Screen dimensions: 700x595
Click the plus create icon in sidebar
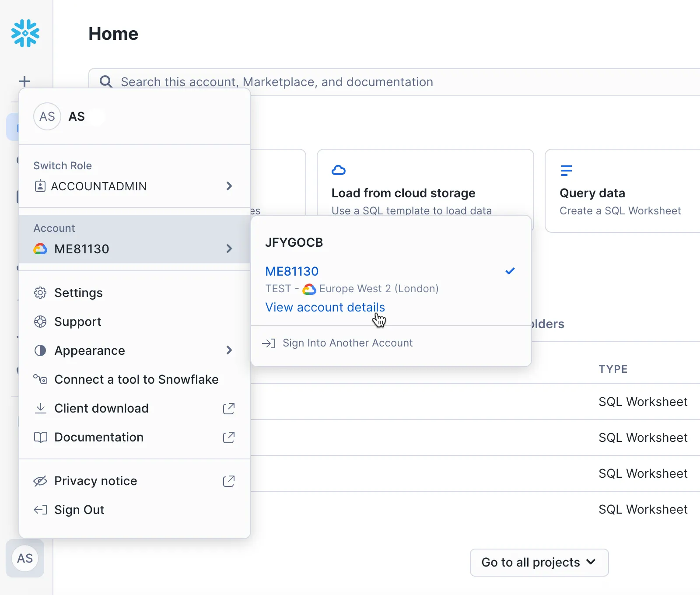point(24,81)
